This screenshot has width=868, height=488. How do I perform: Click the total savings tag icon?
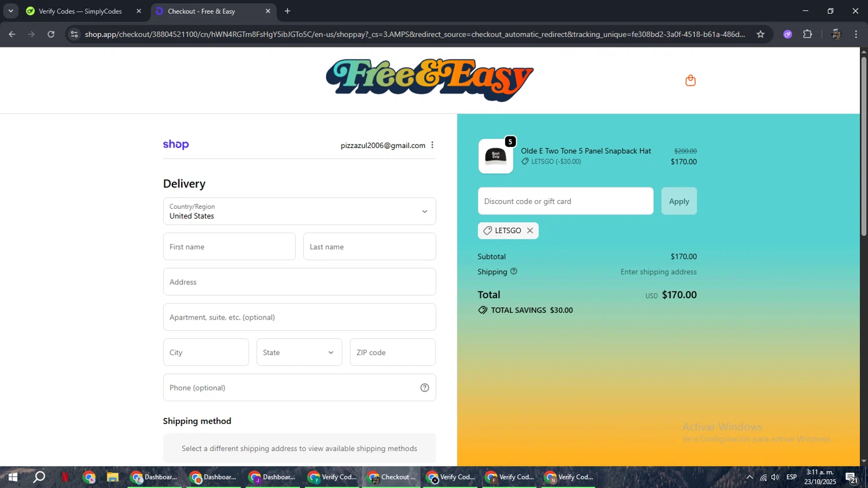pos(483,310)
